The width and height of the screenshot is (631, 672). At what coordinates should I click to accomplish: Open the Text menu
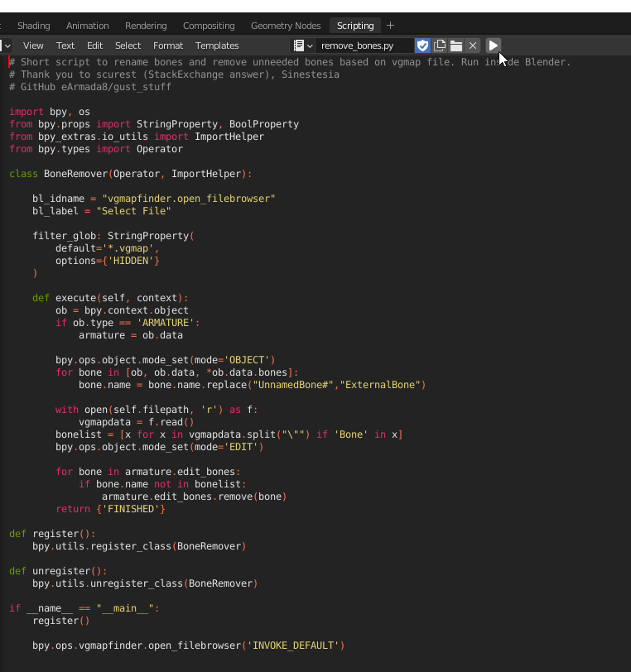point(65,46)
